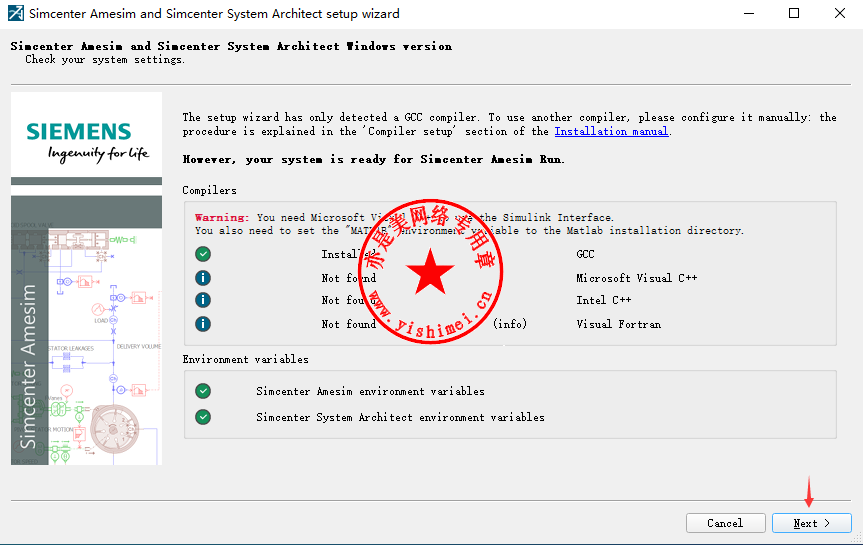This screenshot has width=863, height=545.
Task: Click the 'Simcenter Amesim environment variables' text
Action: [370, 391]
